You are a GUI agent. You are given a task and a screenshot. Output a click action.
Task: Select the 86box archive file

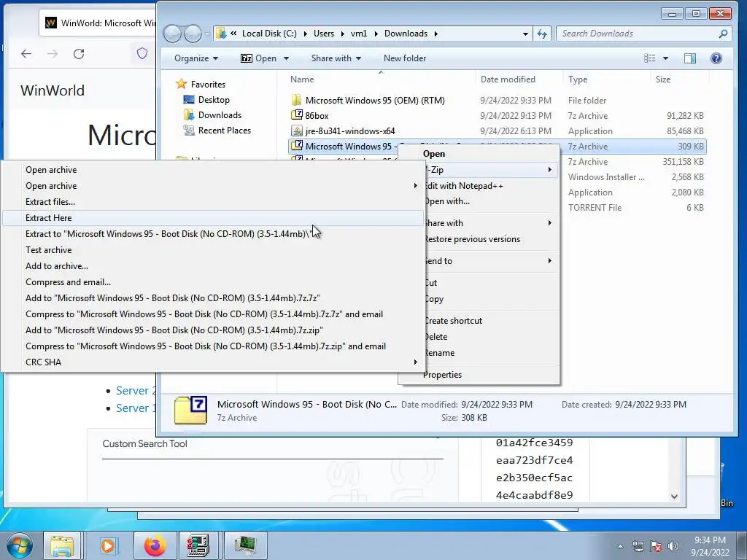(317, 116)
